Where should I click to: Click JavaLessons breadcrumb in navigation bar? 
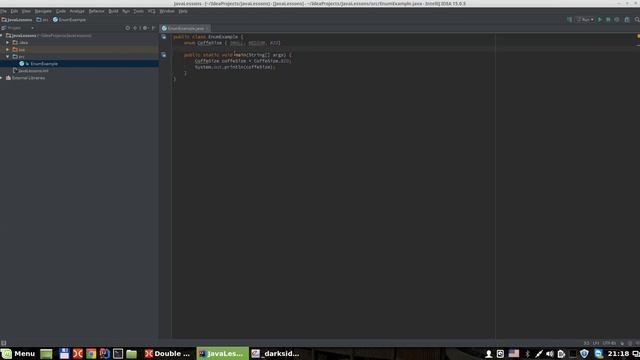point(17,20)
